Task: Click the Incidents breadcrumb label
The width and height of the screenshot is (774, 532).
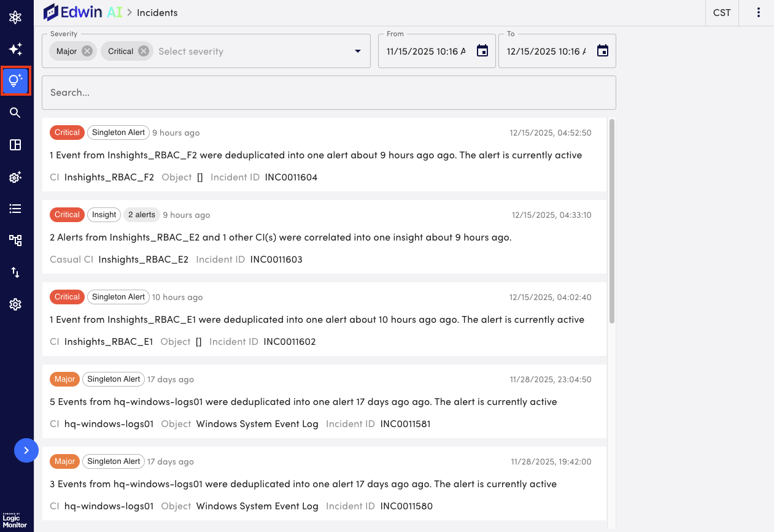Action: coord(157,12)
